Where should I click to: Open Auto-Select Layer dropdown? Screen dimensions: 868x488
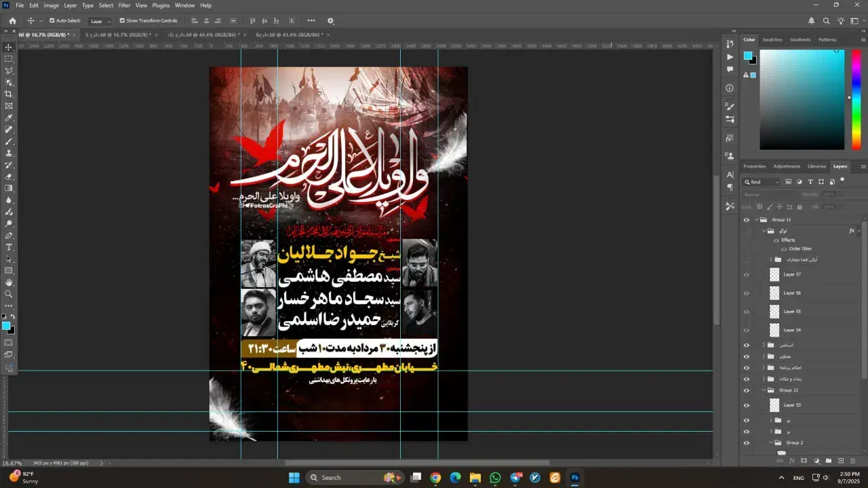click(100, 21)
